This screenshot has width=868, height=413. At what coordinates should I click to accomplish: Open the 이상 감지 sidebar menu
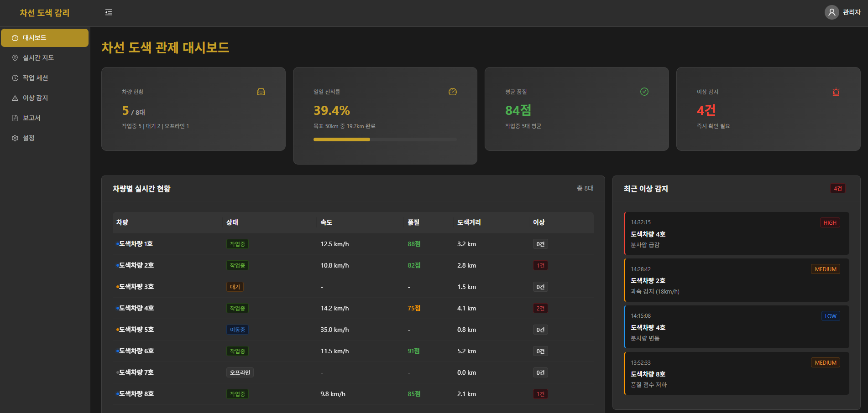36,98
